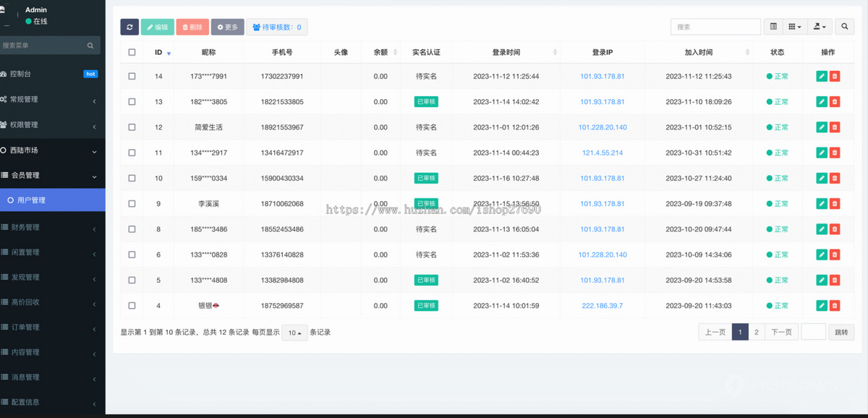This screenshot has width=868, height=418.
Task: Edit the user row with ID 10
Action: (822, 178)
